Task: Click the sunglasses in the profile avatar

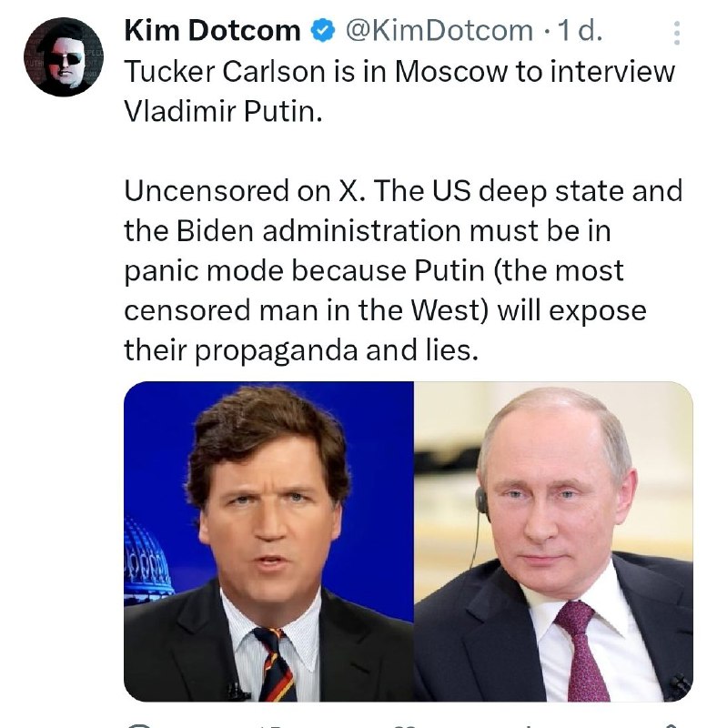Action: (x=66, y=59)
